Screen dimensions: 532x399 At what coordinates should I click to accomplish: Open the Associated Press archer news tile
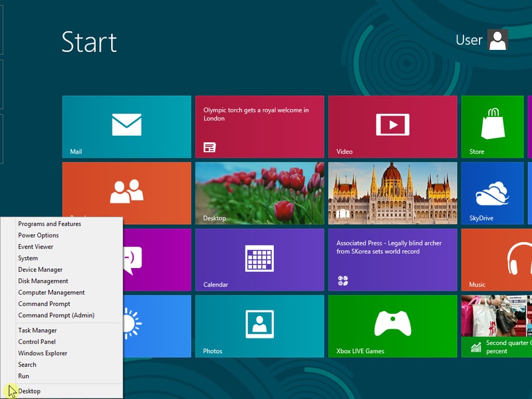[x=392, y=259]
